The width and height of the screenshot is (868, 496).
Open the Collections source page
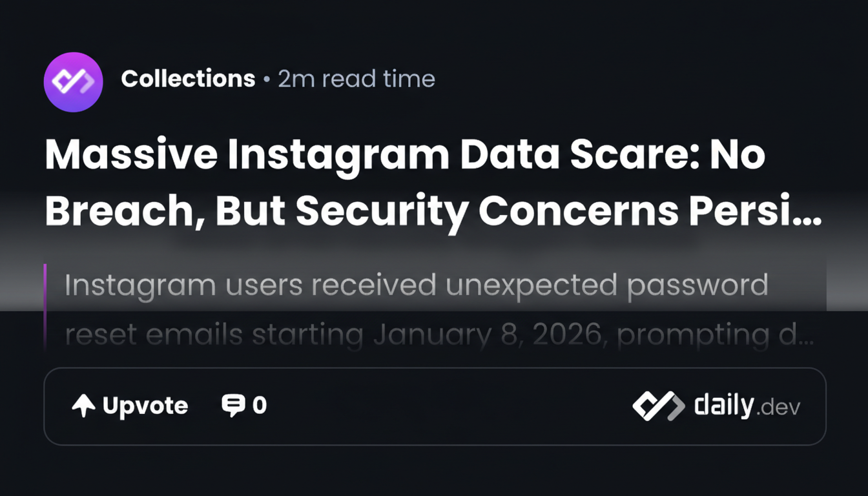188,79
